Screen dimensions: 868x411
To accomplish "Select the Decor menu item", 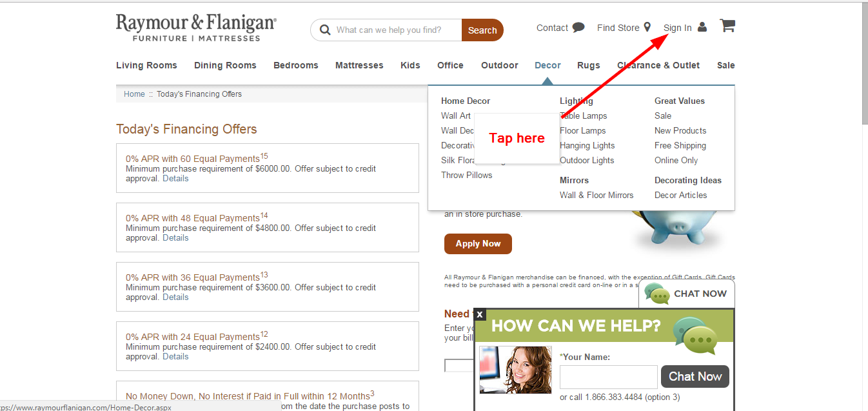I will (x=547, y=65).
